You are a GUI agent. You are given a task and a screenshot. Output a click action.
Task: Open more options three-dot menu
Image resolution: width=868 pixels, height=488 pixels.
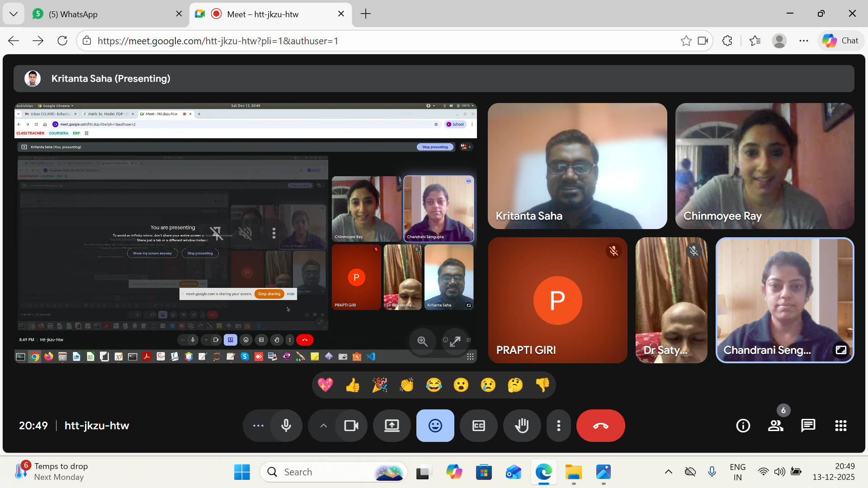pyautogui.click(x=559, y=426)
